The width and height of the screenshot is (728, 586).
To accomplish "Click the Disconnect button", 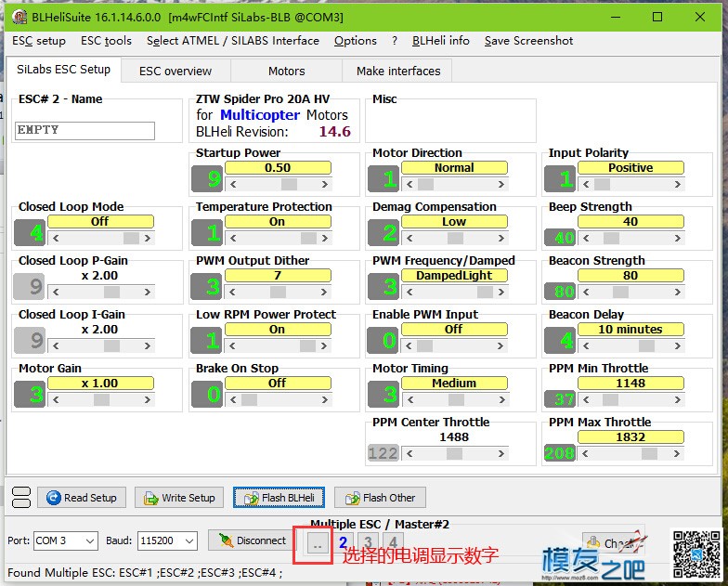I will pos(251,540).
